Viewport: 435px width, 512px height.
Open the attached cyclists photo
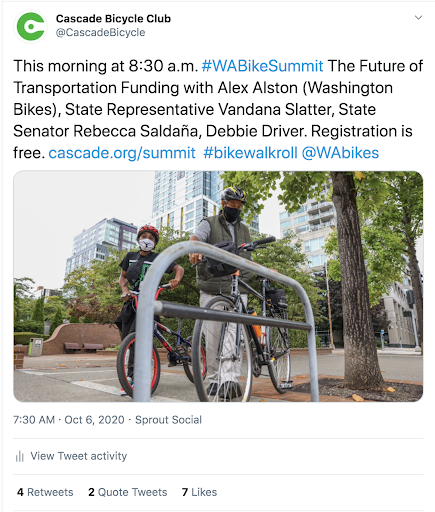coord(218,286)
